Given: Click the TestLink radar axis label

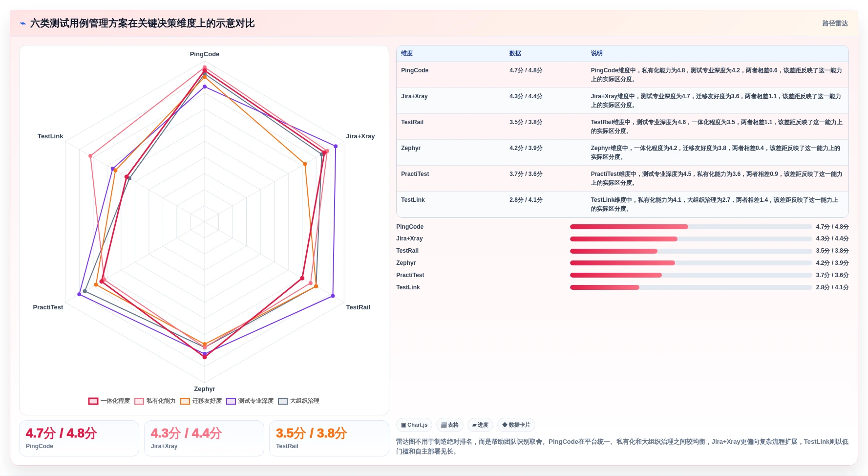Looking at the screenshot, I should pyautogui.click(x=50, y=136).
